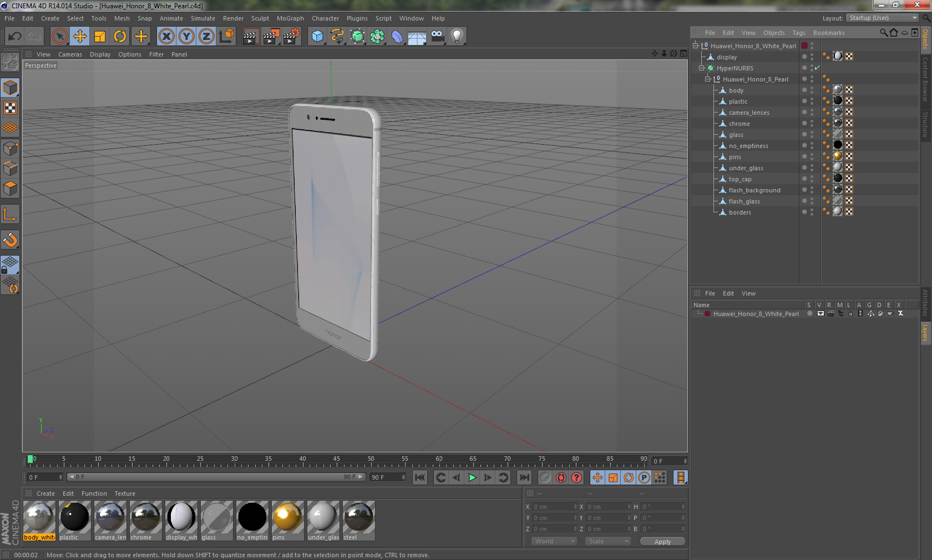Select the camera_lenses object

[749, 113]
